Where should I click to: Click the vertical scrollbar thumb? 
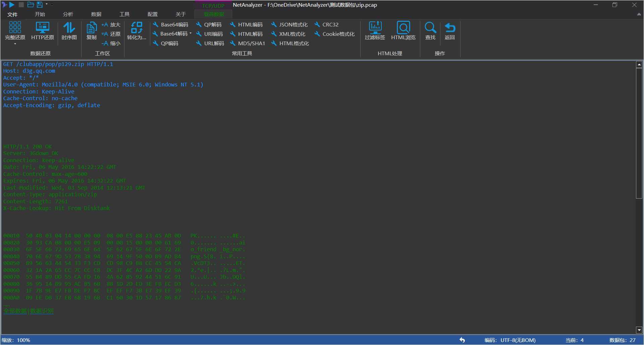coord(639,133)
